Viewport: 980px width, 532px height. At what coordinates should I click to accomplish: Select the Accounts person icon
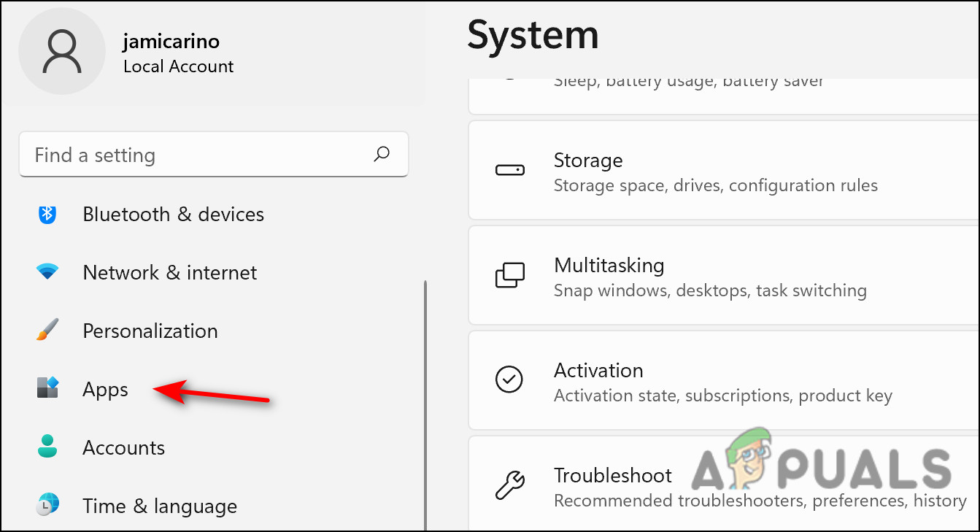pos(47,447)
